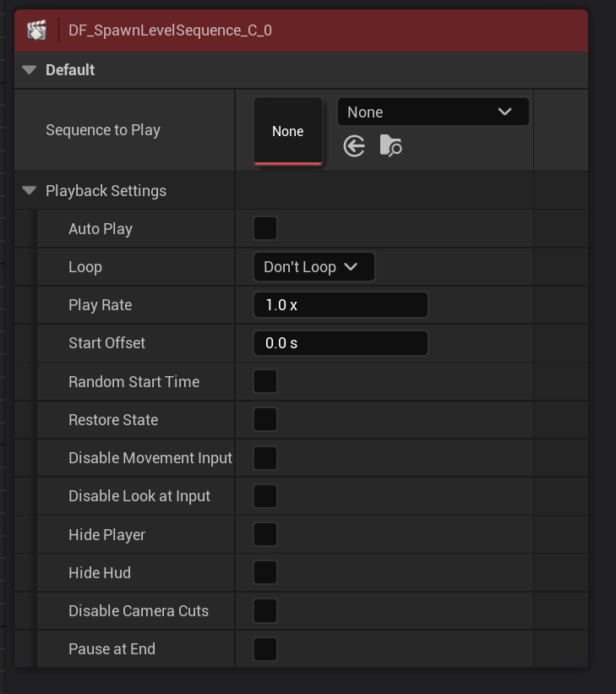Viewport: 616px width, 694px height.
Task: Enable the Hide Hud checkbox
Action: pos(265,572)
